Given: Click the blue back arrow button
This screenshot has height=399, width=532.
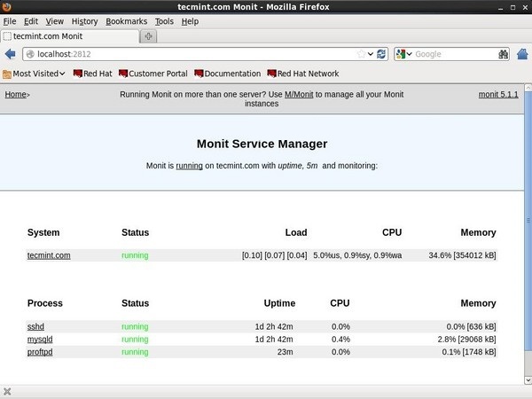Looking at the screenshot, I should (11, 54).
